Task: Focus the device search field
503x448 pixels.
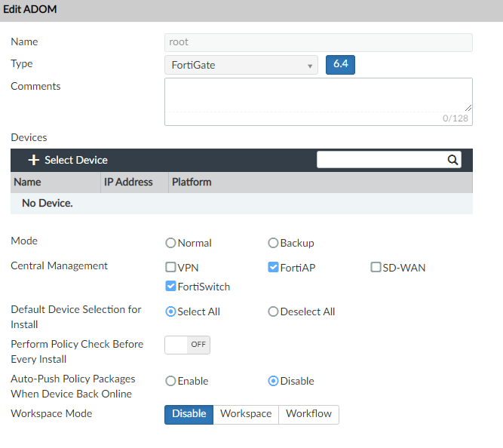Action: tap(382, 159)
